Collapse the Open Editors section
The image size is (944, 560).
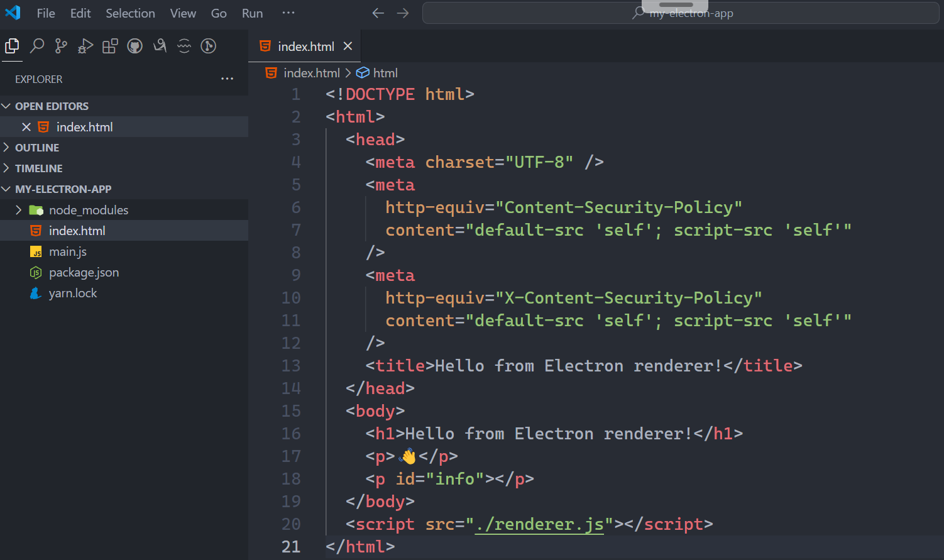point(124,106)
